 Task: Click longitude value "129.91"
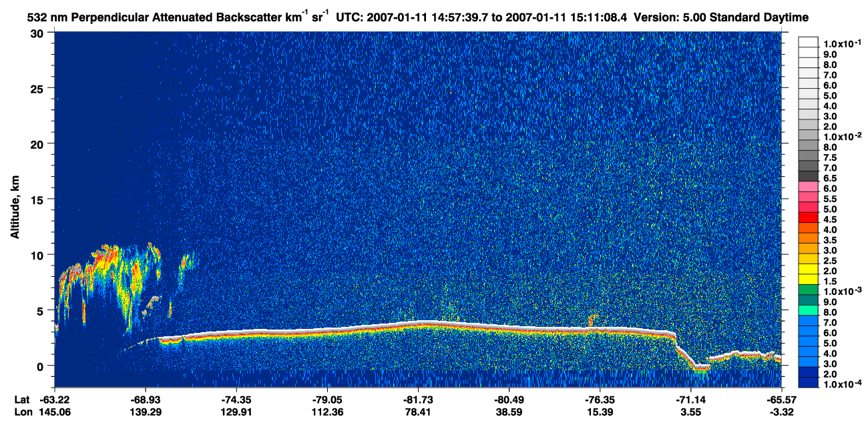pyautogui.click(x=236, y=412)
